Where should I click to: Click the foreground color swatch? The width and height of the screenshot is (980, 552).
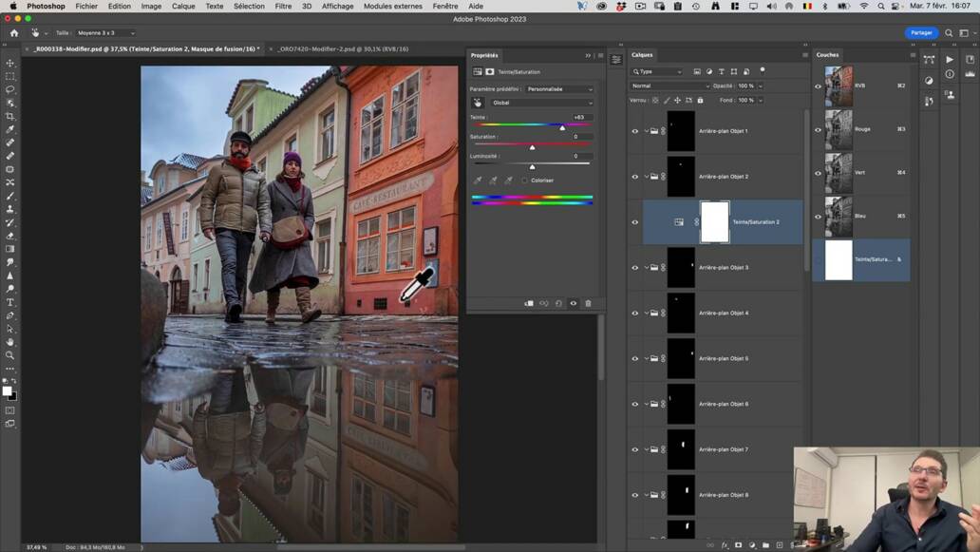pos(7,390)
